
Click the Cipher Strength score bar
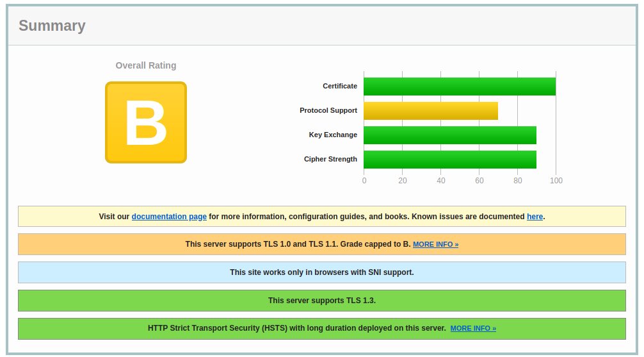(x=450, y=159)
